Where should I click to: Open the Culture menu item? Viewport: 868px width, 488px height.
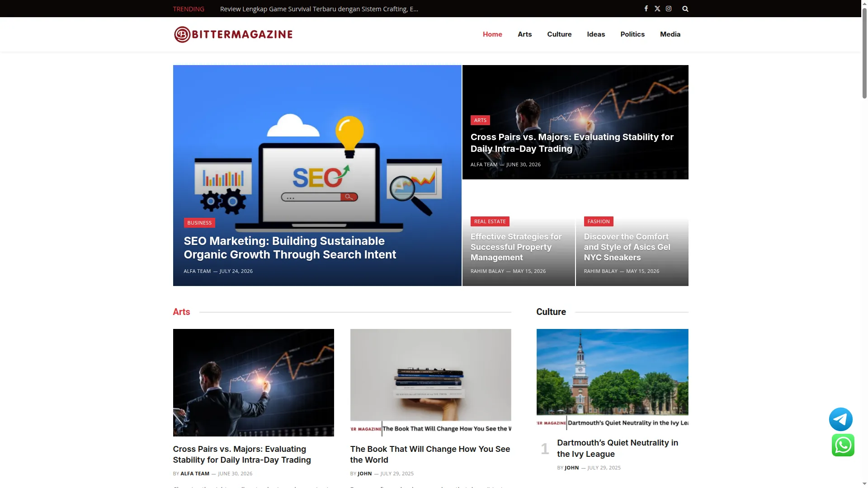(559, 34)
